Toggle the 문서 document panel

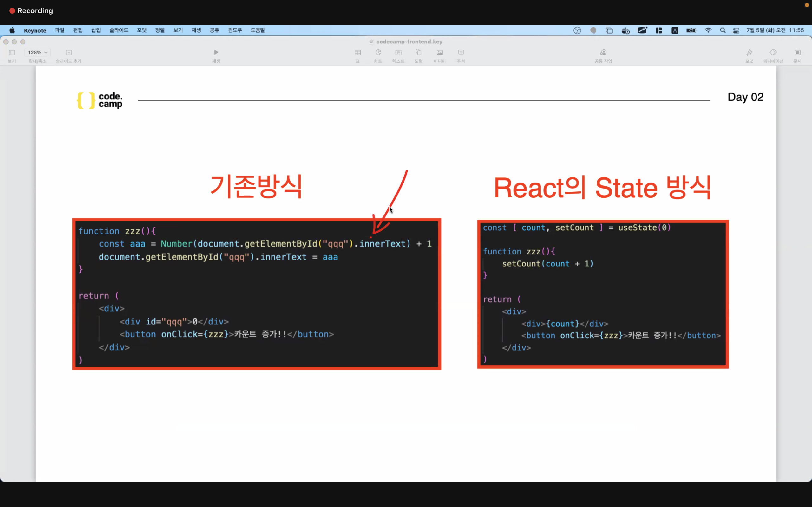coord(797,55)
